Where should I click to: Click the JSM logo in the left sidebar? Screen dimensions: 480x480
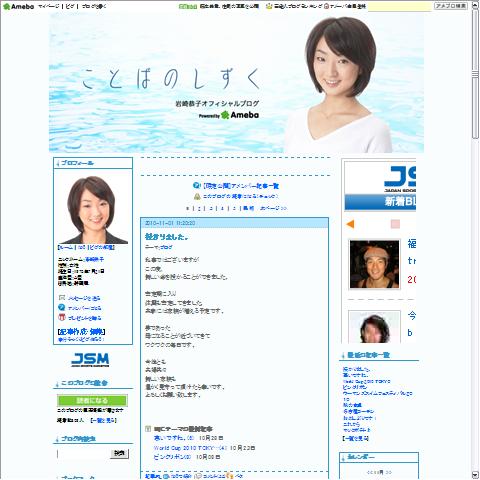pyautogui.click(x=90, y=360)
